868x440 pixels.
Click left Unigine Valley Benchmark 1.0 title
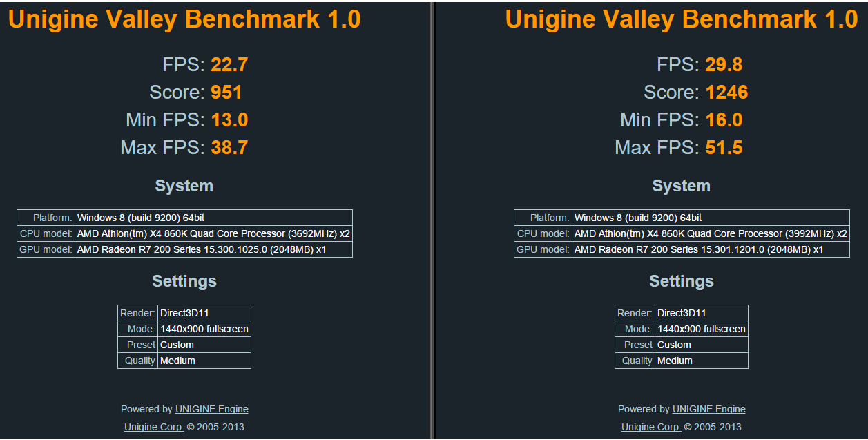184,19
